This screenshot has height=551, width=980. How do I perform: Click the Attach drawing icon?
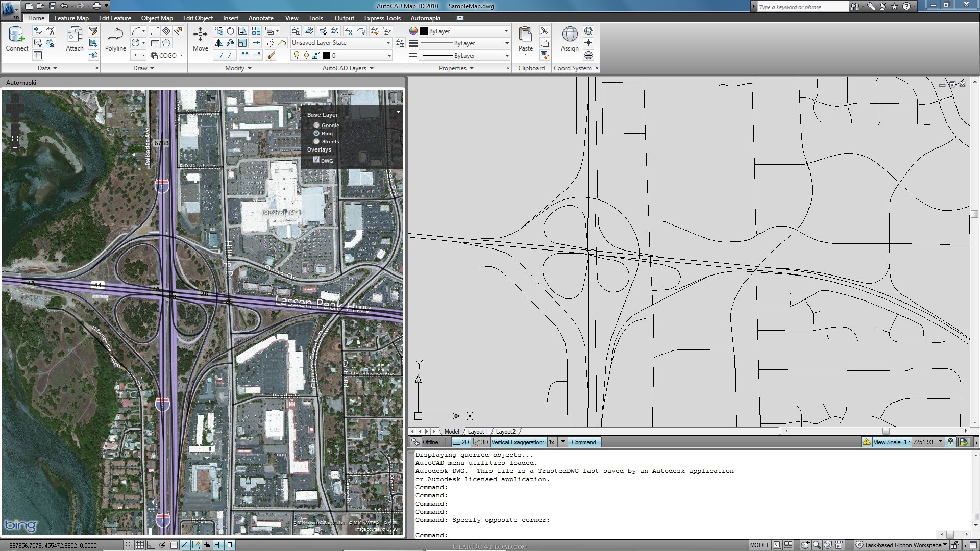tap(75, 39)
